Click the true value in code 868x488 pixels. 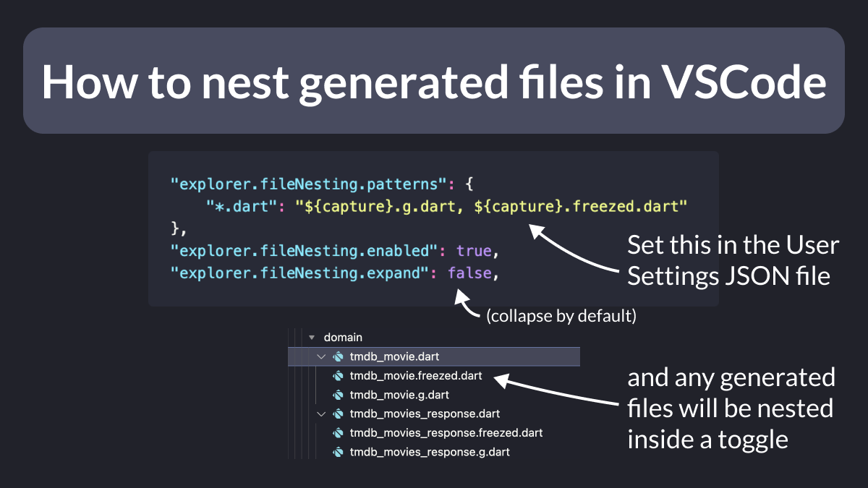(x=474, y=252)
